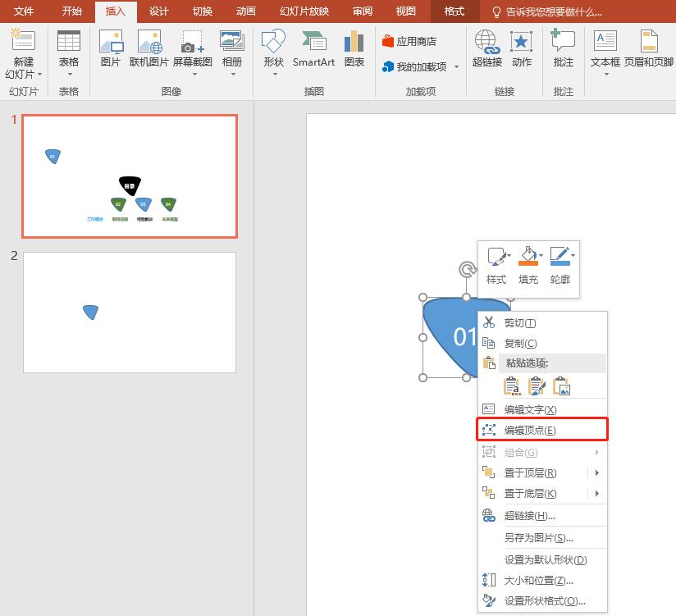Open the 填充 (Fill) color menu

529,267
